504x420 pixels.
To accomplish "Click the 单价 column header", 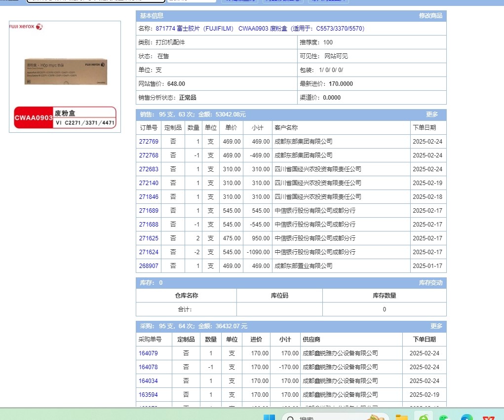I will 231,127.
